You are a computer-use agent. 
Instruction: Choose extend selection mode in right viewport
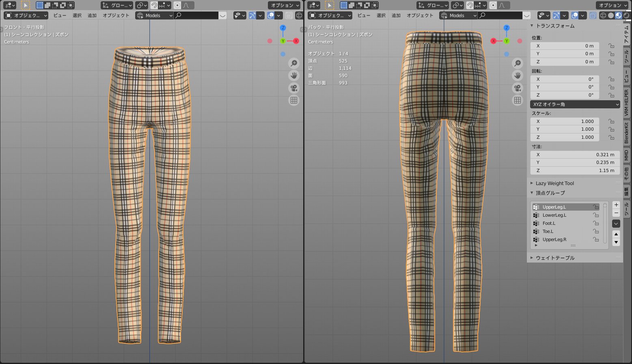[x=352, y=5]
